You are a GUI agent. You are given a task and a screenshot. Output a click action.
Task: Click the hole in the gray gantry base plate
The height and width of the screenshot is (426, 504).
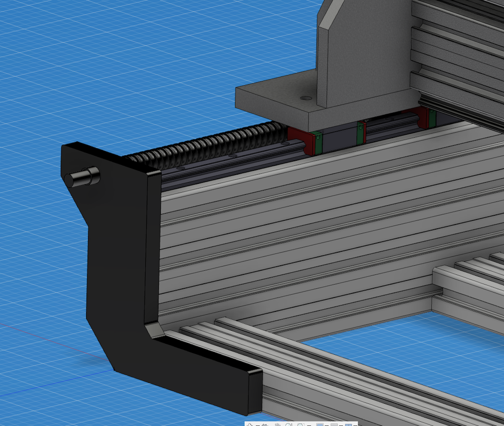tap(306, 98)
